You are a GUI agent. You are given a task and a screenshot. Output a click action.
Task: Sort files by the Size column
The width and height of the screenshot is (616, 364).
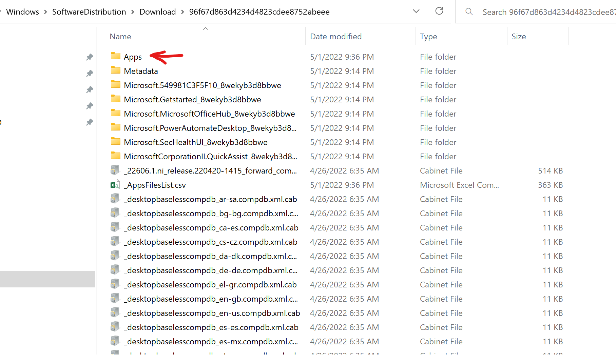(x=519, y=37)
